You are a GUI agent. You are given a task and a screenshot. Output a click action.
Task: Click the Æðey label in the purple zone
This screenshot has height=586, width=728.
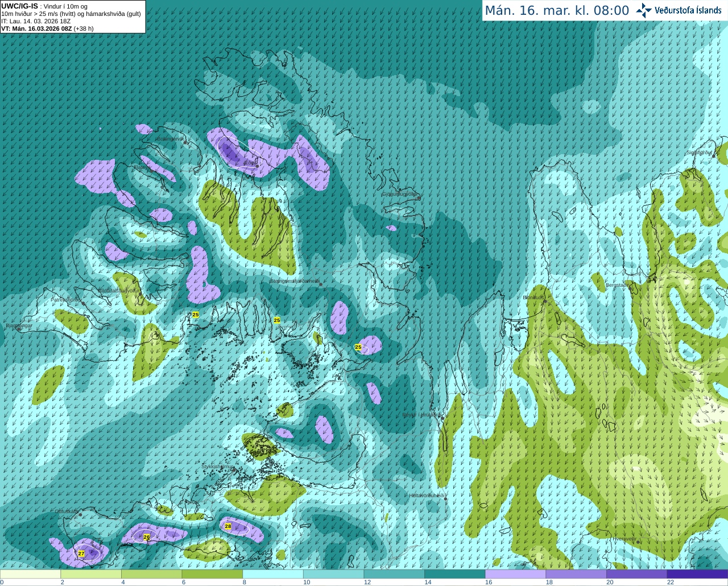point(249,163)
